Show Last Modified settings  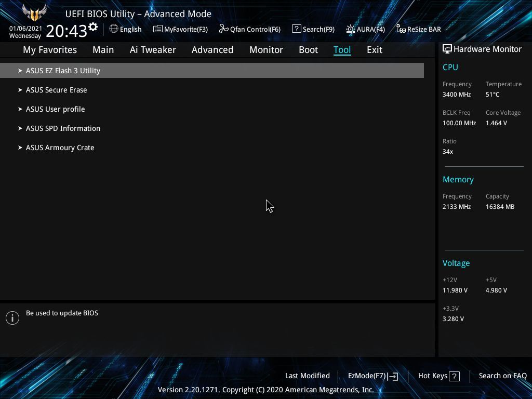[x=308, y=376]
